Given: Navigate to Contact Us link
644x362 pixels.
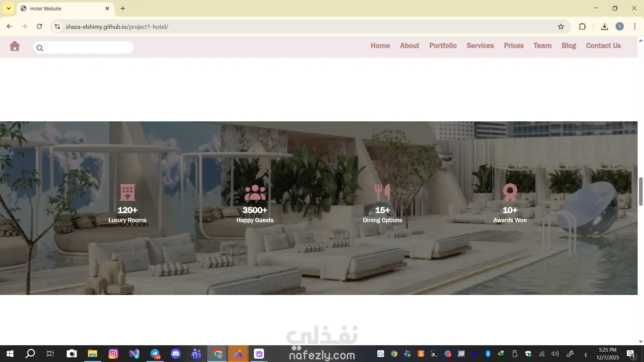Looking at the screenshot, I should click(x=603, y=46).
